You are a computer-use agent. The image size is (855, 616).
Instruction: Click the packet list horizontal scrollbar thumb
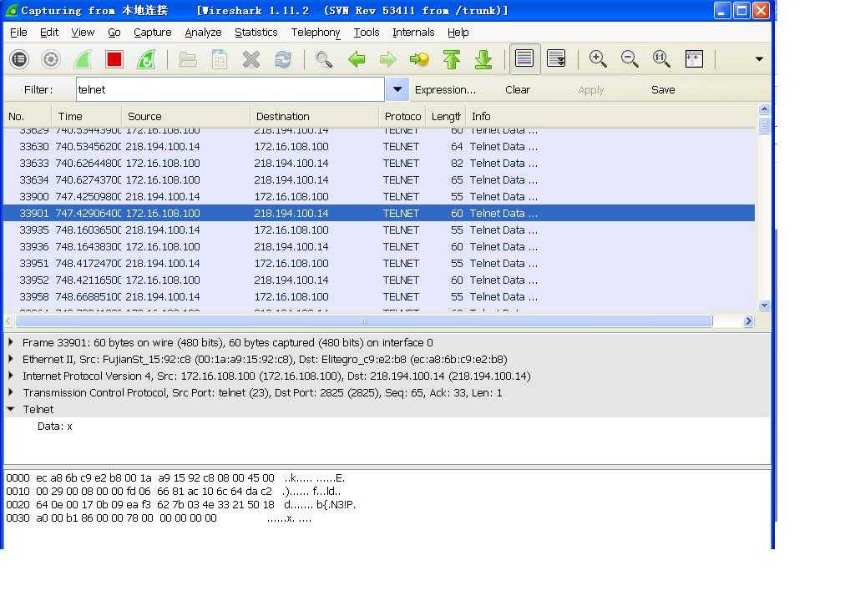click(x=364, y=321)
